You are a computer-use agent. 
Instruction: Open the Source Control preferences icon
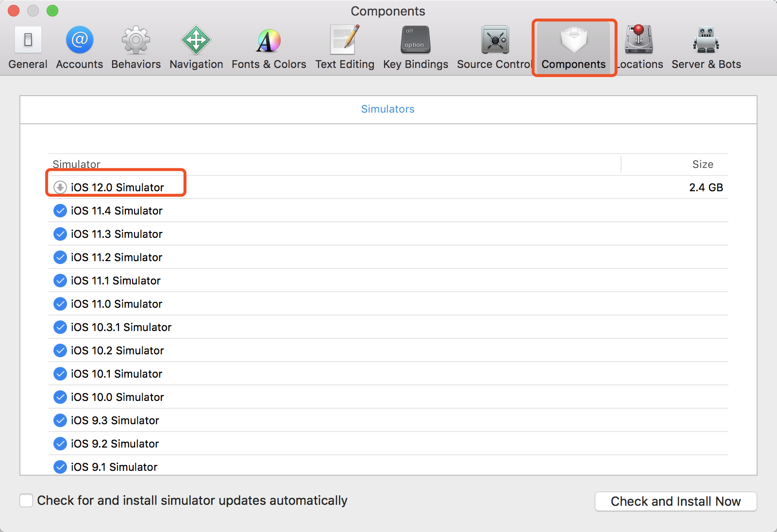coord(495,40)
